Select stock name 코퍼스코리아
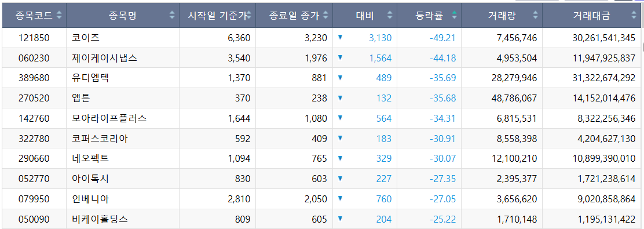 tap(100, 139)
